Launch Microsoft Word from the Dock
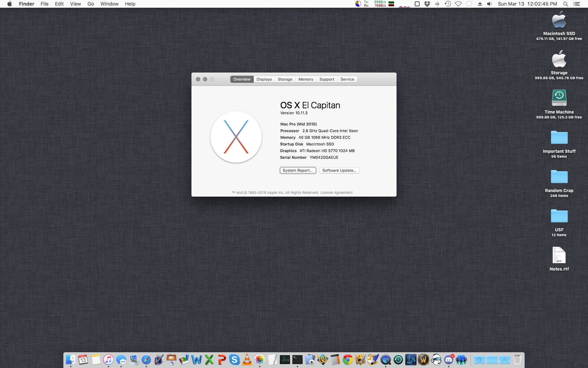588x368 pixels. (197, 360)
